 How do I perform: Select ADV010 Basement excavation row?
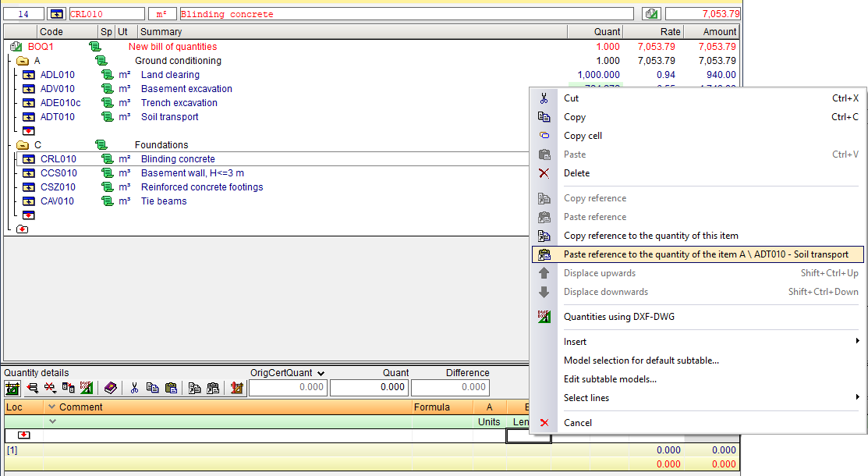click(186, 89)
